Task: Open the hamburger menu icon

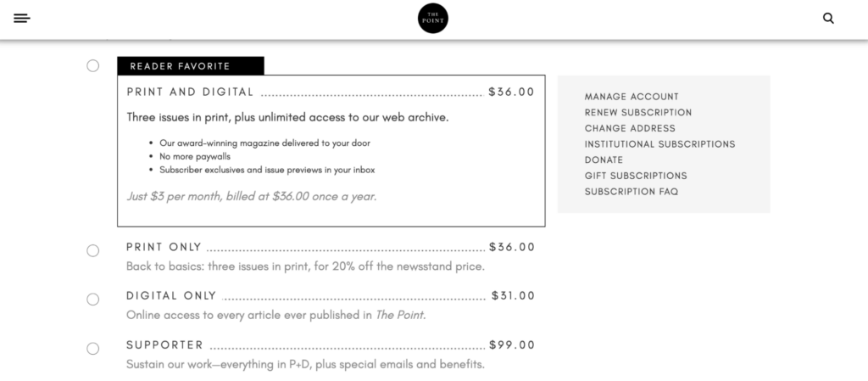Action: [21, 19]
